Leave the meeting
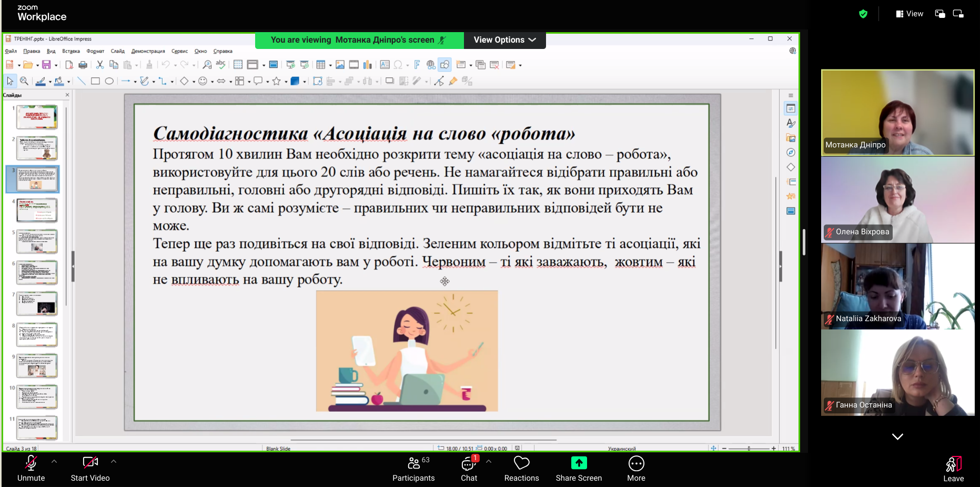Screen dimensions: 980x487 coord(953,468)
